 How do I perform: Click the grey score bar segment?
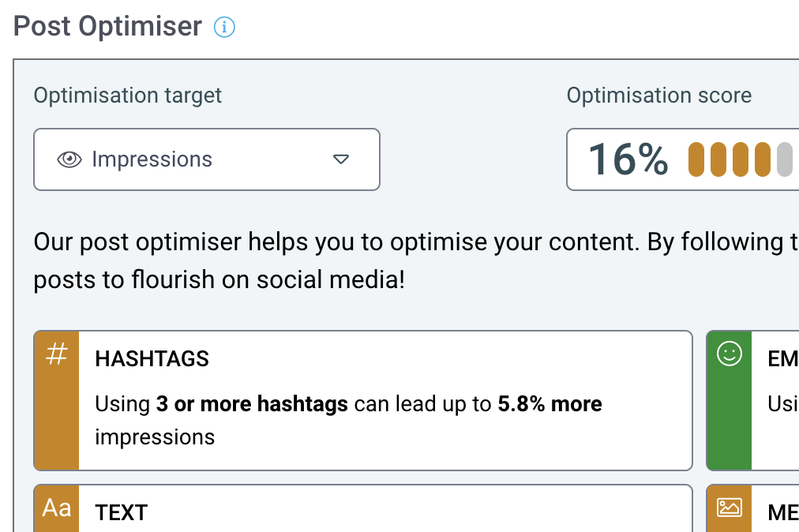(x=785, y=159)
